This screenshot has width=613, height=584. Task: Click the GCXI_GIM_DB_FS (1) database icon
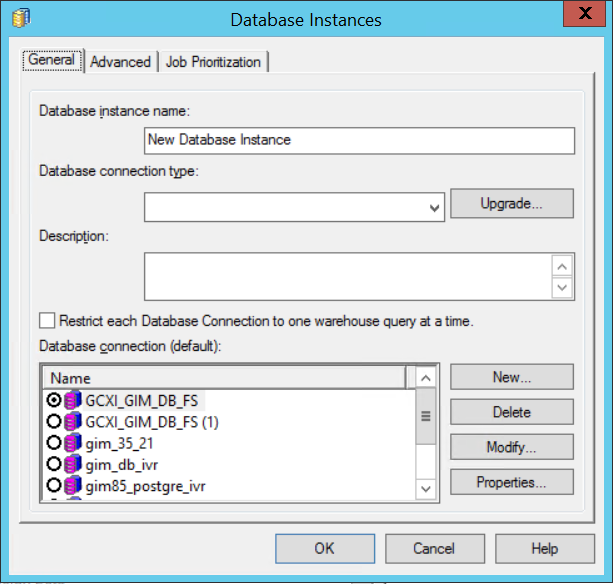(73, 422)
